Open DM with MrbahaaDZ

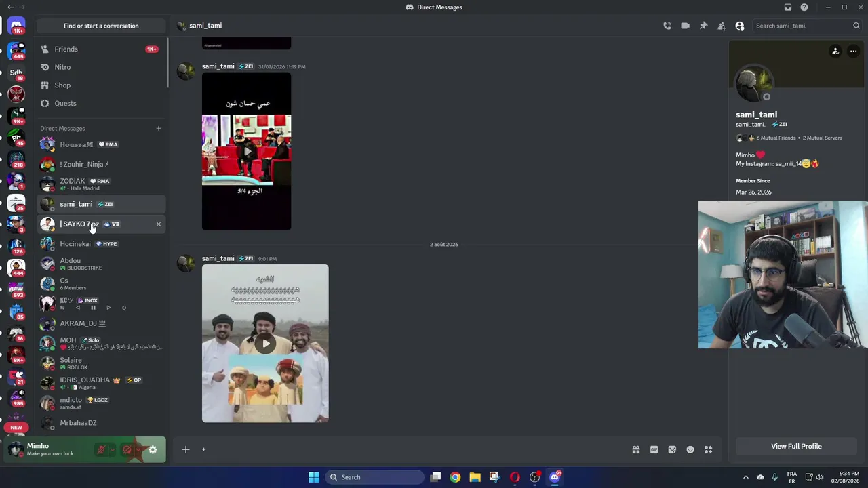(x=101, y=423)
